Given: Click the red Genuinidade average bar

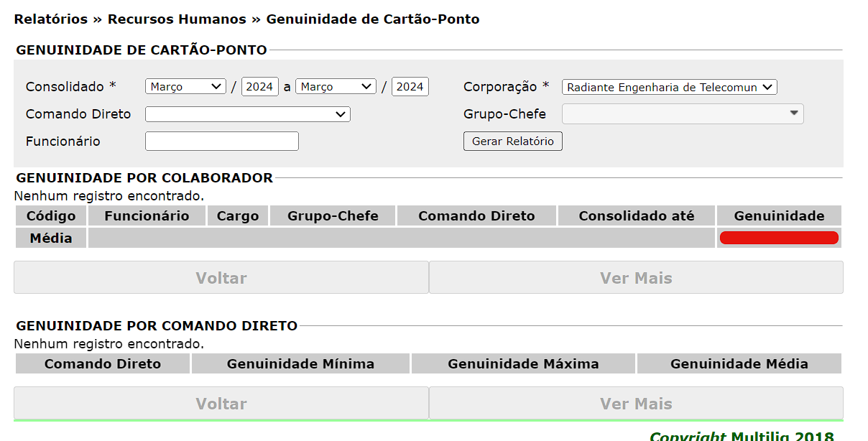Looking at the screenshot, I should tap(779, 238).
